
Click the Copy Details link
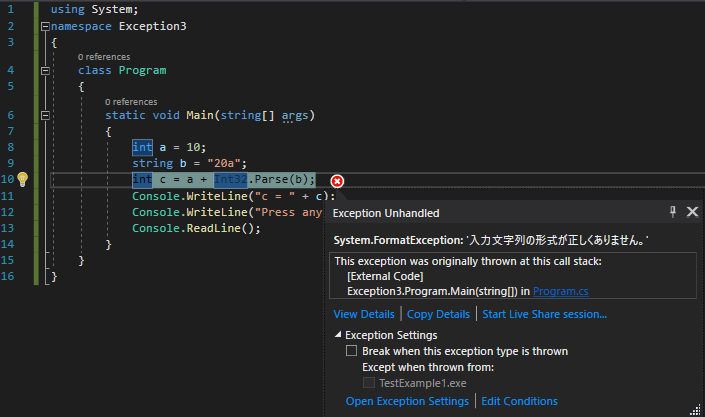[x=438, y=314]
